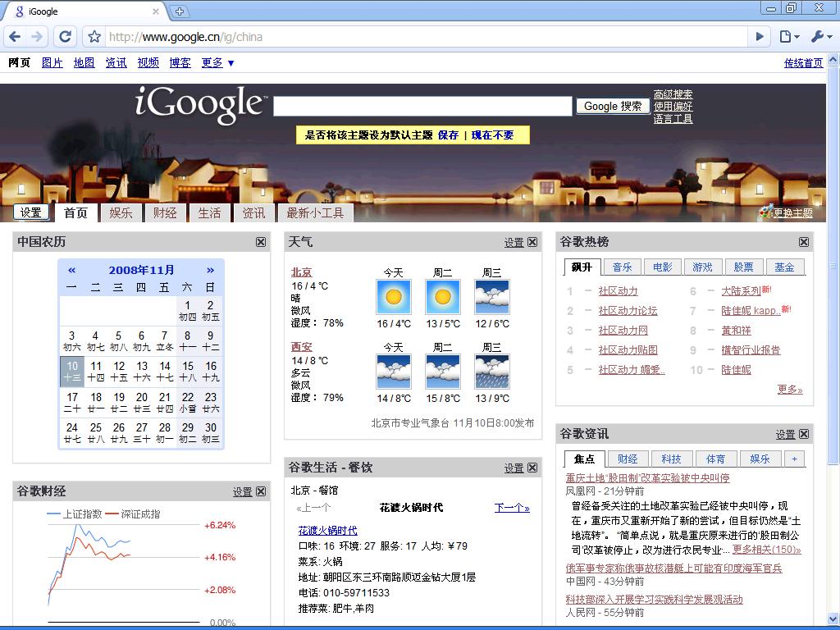Open 高级搜索 advanced search link
Image resolution: width=840 pixels, height=630 pixels.
pos(673,94)
